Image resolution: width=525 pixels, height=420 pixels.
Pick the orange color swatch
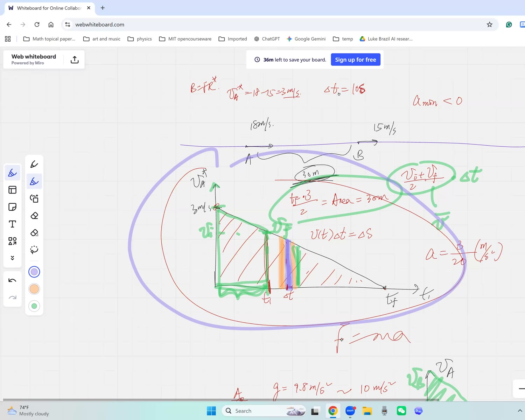[x=34, y=289]
